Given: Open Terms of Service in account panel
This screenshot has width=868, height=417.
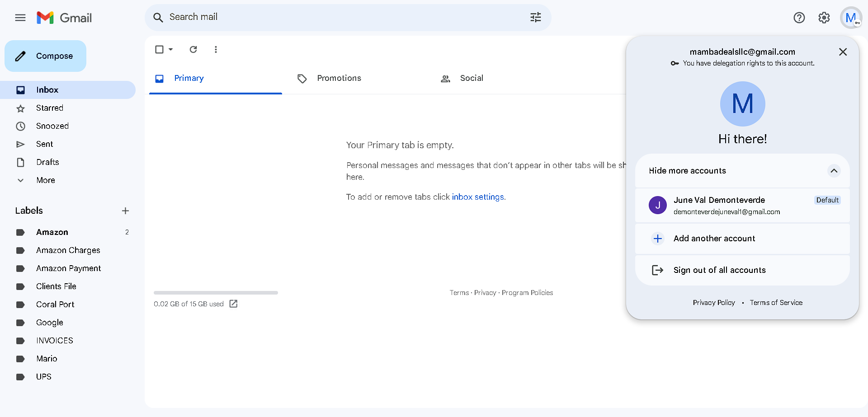Looking at the screenshot, I should coord(776,303).
